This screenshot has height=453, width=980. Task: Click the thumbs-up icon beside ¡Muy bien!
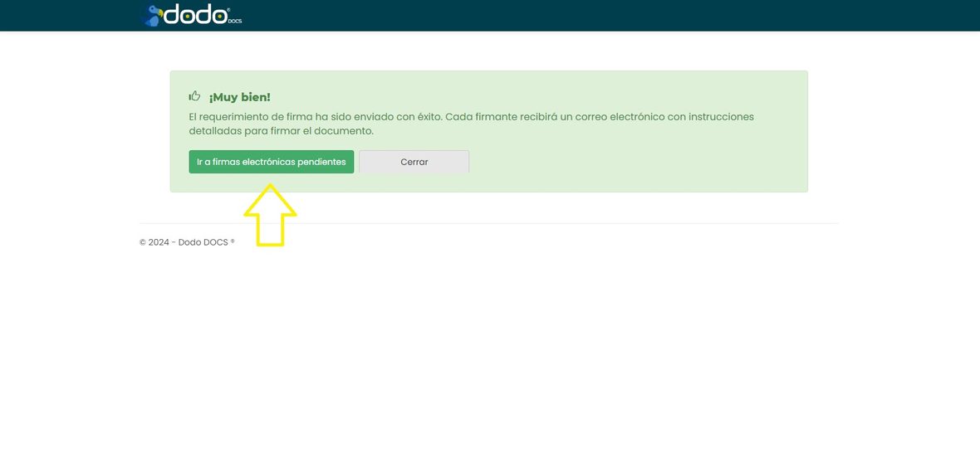pos(194,97)
